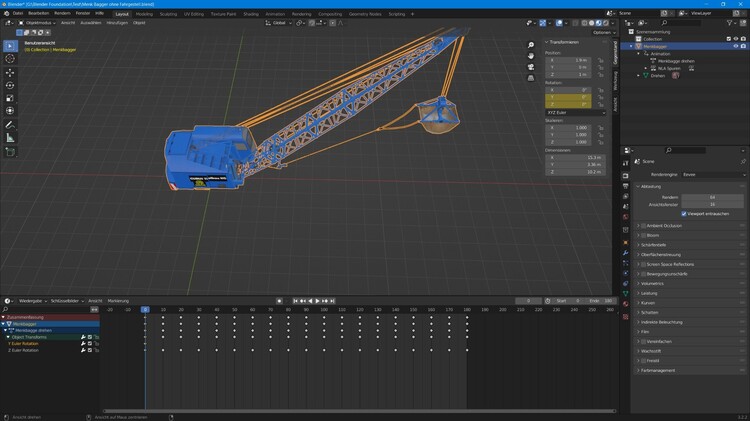Screen dimensions: 750x421
Task: Click the timeline play button
Action: pyautogui.click(x=317, y=301)
